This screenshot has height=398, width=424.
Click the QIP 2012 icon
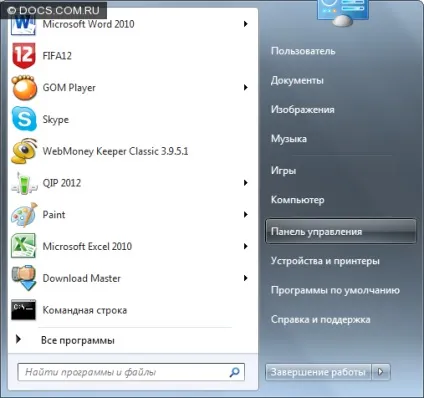pos(24,183)
